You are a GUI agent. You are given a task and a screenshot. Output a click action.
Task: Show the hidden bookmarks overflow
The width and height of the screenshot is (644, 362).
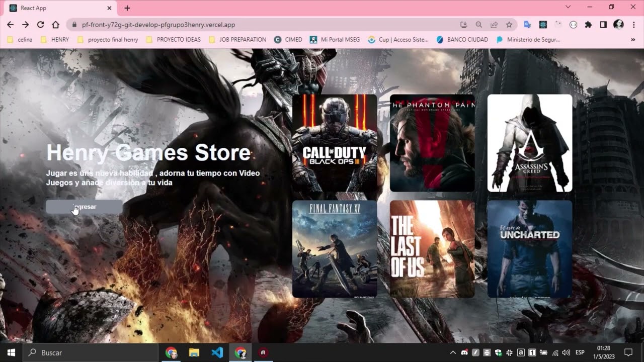633,39
